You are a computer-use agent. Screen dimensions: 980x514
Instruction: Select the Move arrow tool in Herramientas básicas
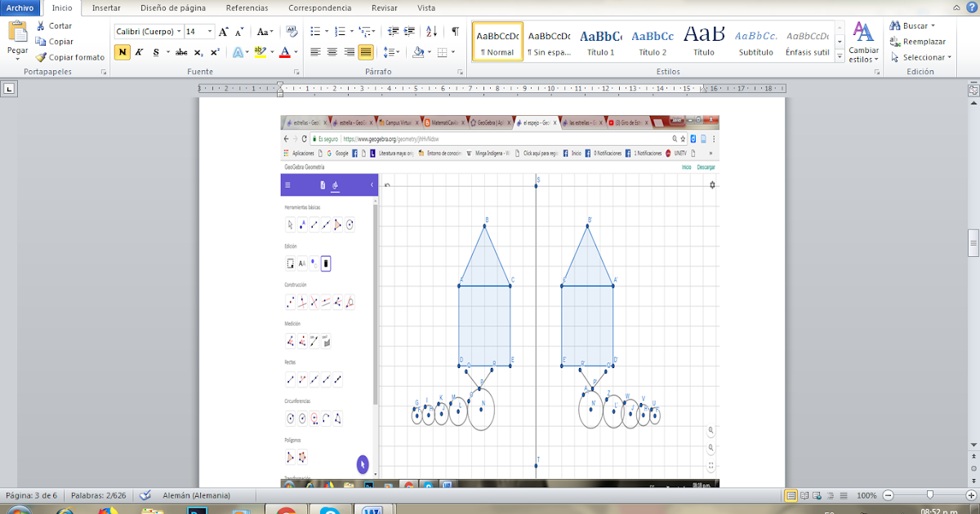click(292, 224)
